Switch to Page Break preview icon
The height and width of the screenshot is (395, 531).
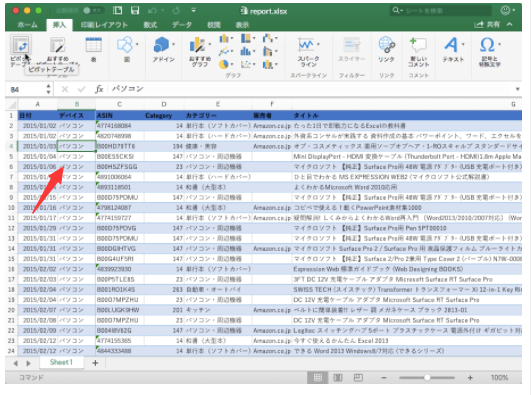click(x=358, y=377)
